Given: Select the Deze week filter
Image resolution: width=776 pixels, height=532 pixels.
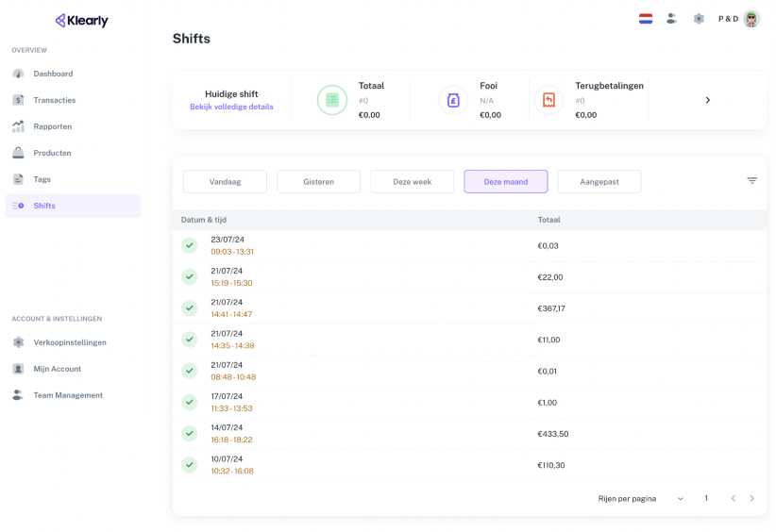Looking at the screenshot, I should point(412,182).
